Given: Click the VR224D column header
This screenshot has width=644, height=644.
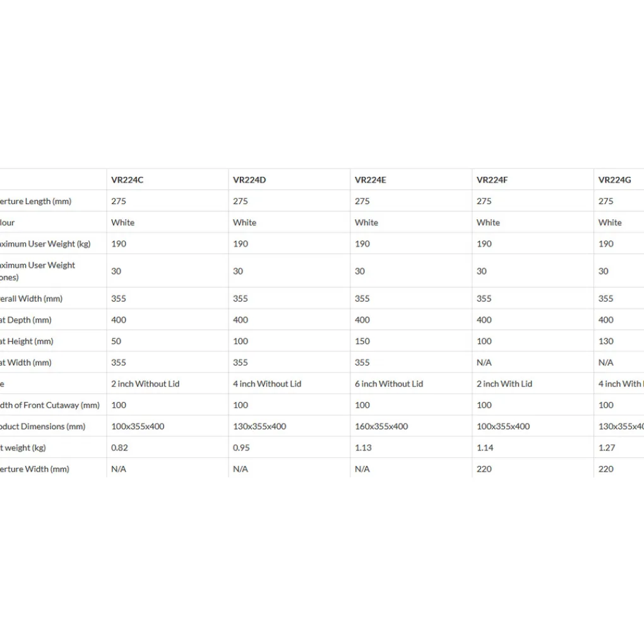Looking at the screenshot, I should pos(249,180).
